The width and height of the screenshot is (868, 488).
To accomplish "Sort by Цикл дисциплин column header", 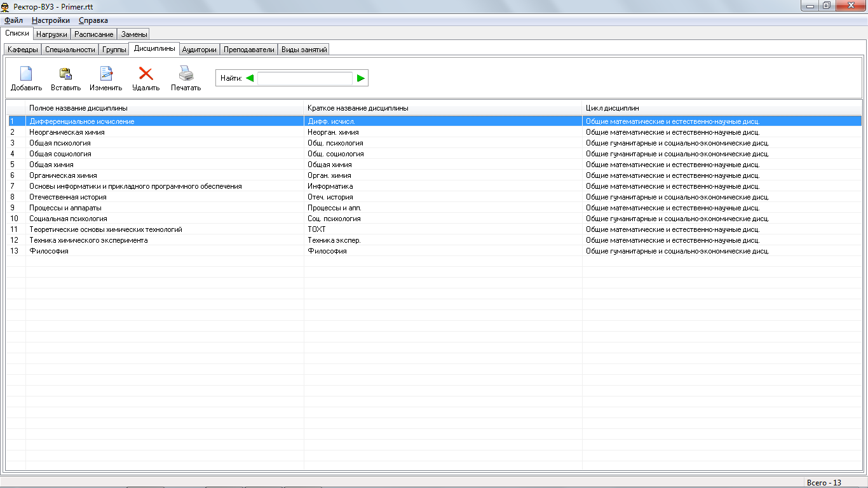I will tap(722, 108).
